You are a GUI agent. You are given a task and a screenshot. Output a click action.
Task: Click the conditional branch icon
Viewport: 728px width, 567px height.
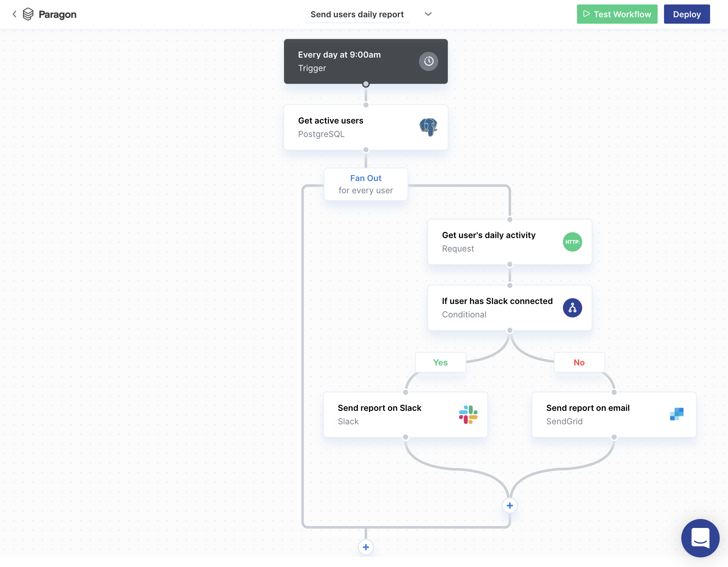572,307
